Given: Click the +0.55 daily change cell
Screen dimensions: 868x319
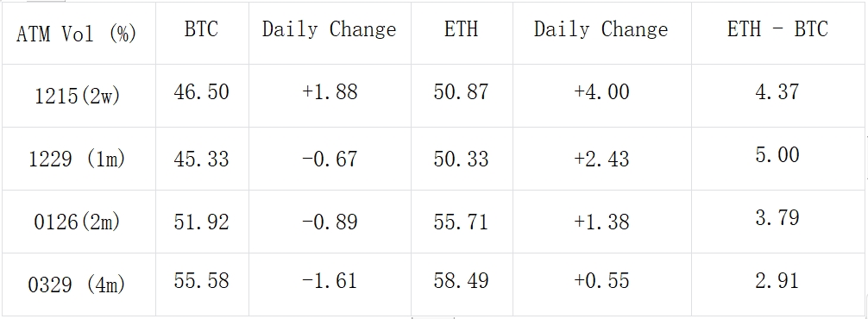Looking at the screenshot, I should click(602, 285).
